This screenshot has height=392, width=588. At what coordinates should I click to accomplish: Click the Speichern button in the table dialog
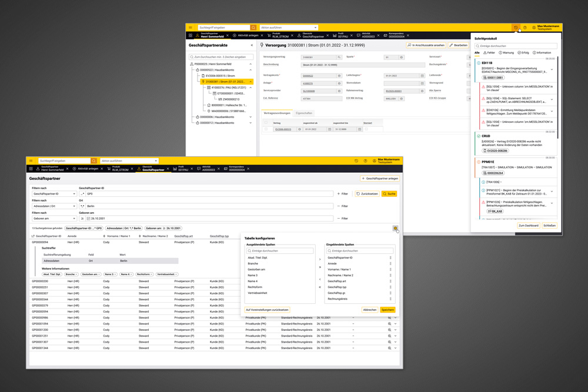point(387,310)
